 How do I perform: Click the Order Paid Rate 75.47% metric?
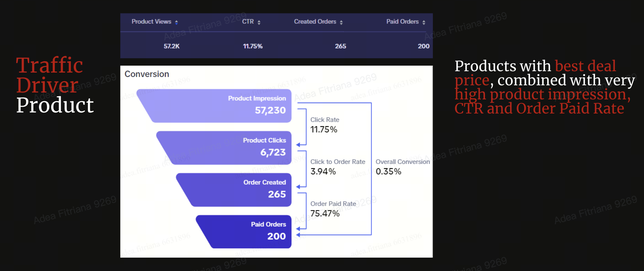pos(325,213)
